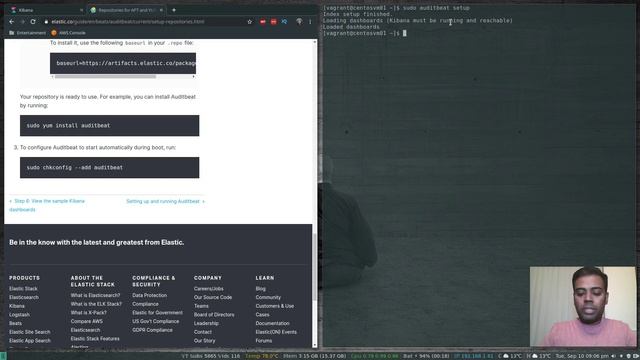Open the What is Elasticsearch? link
Viewport: 640px width, 360px height.
point(96,295)
